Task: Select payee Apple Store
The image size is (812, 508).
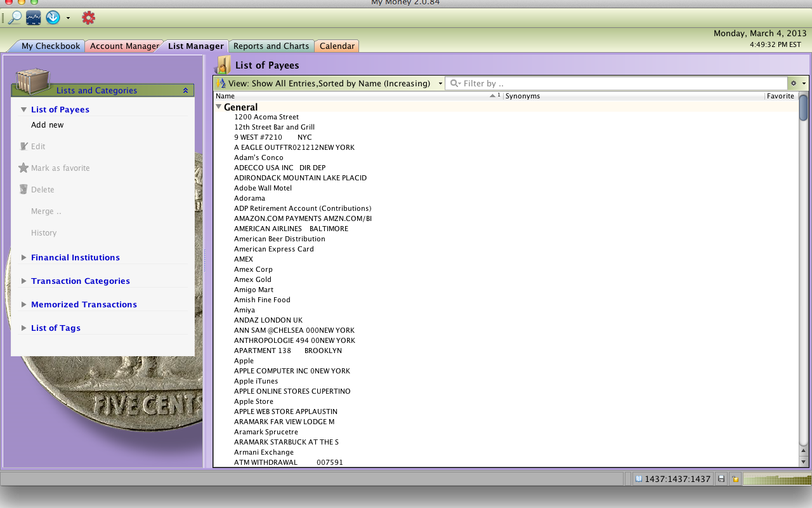Action: pos(254,401)
